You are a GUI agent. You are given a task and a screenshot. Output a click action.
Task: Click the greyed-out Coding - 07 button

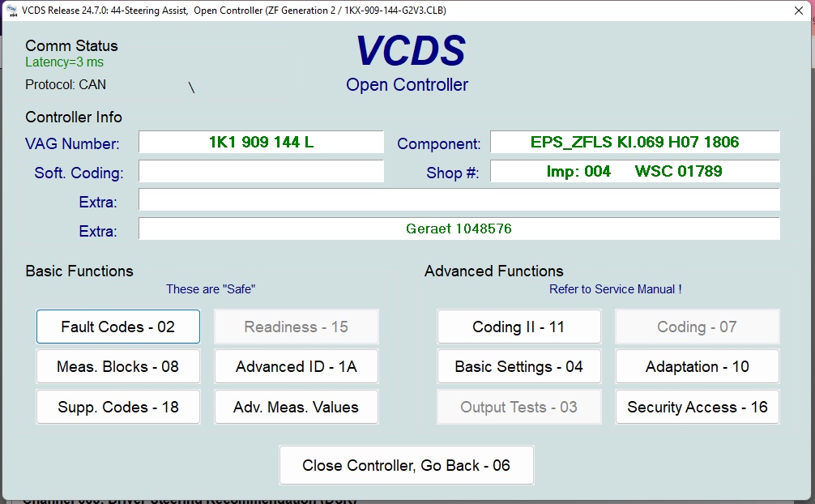pyautogui.click(x=697, y=327)
